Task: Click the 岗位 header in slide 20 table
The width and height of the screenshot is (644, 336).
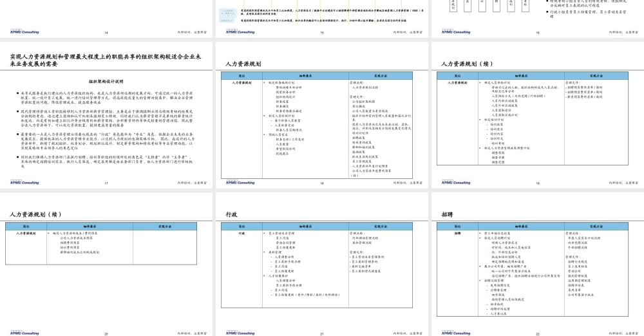Action: (26, 227)
